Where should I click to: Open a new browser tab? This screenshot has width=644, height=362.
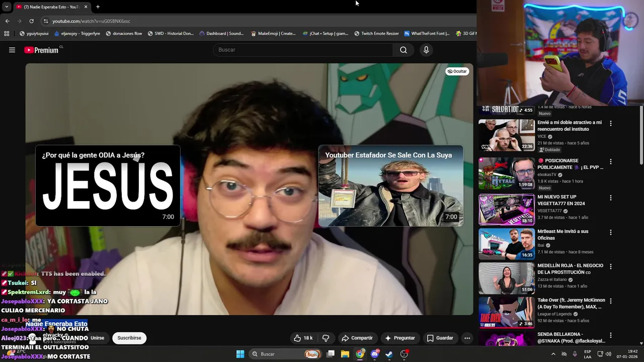coord(98,7)
